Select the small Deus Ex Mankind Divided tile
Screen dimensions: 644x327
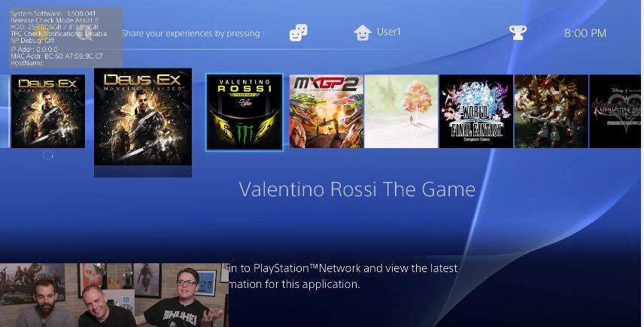pyautogui.click(x=48, y=111)
